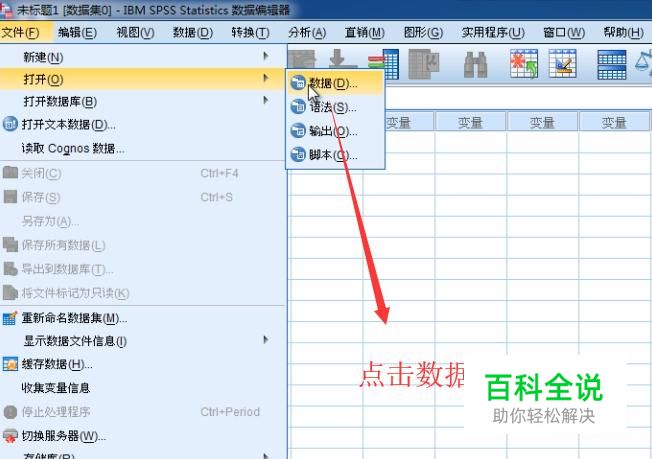Image resolution: width=652 pixels, height=459 pixels.
Task: Click the 数据(D) submenu item icon
Action: [298, 83]
